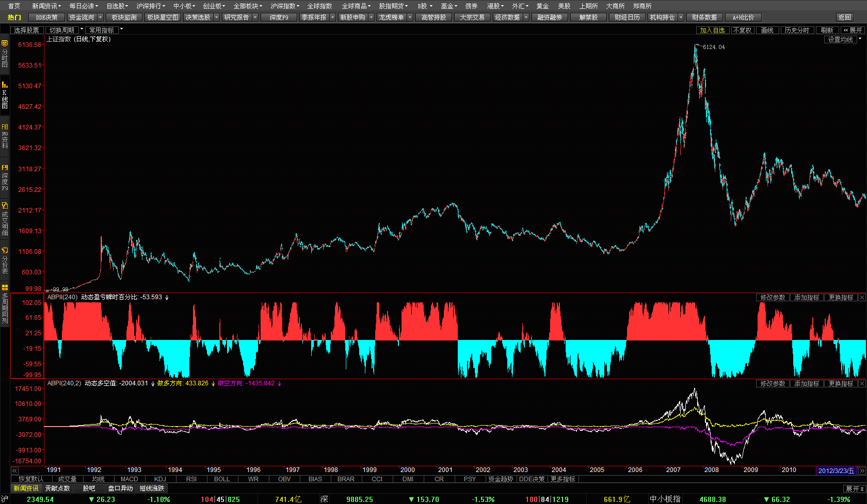Image resolution: width=867 pixels, height=504 pixels.
Task: Click the 返回 button
Action: (x=845, y=18)
